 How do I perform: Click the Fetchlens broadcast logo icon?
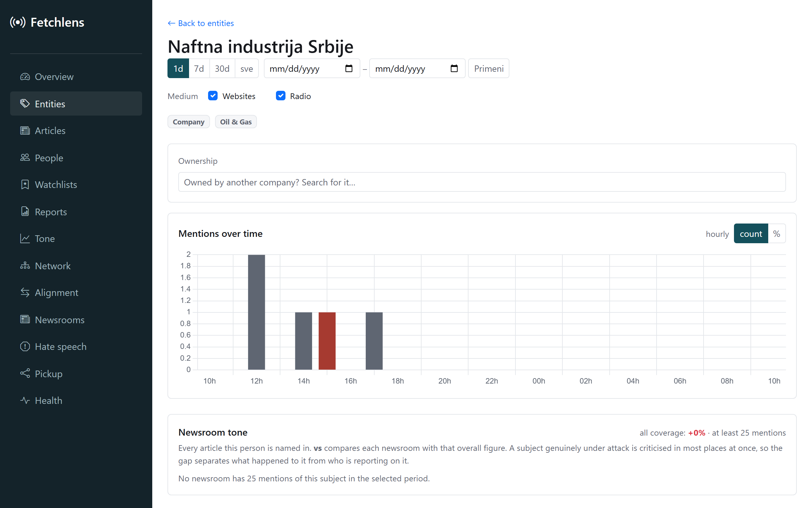tap(18, 22)
